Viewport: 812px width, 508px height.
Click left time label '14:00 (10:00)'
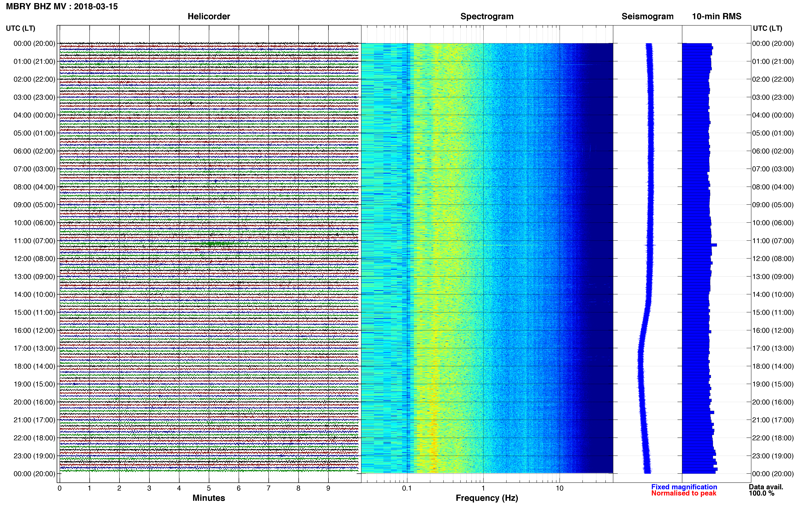(34, 295)
